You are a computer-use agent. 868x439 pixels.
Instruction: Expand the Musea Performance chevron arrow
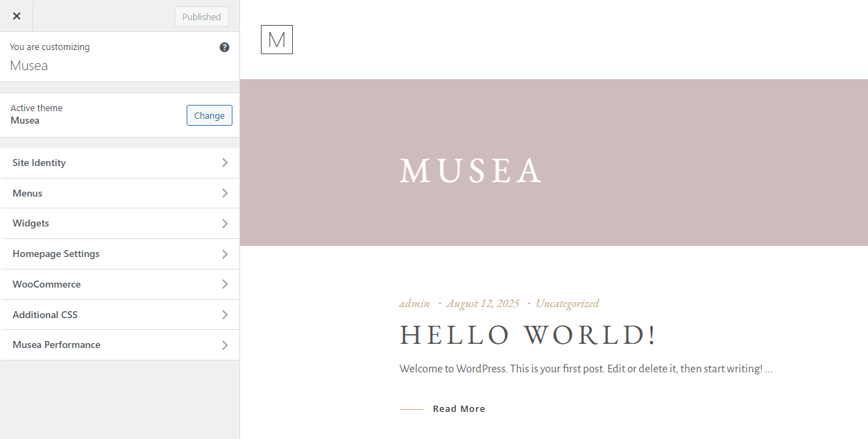[225, 345]
